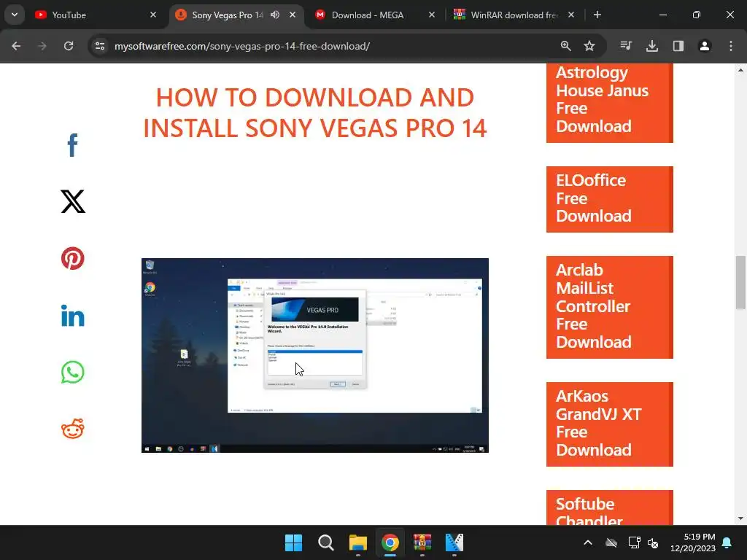747x560 pixels.
Task: Click the OneDrive cloud tray icon
Action: [611, 542]
